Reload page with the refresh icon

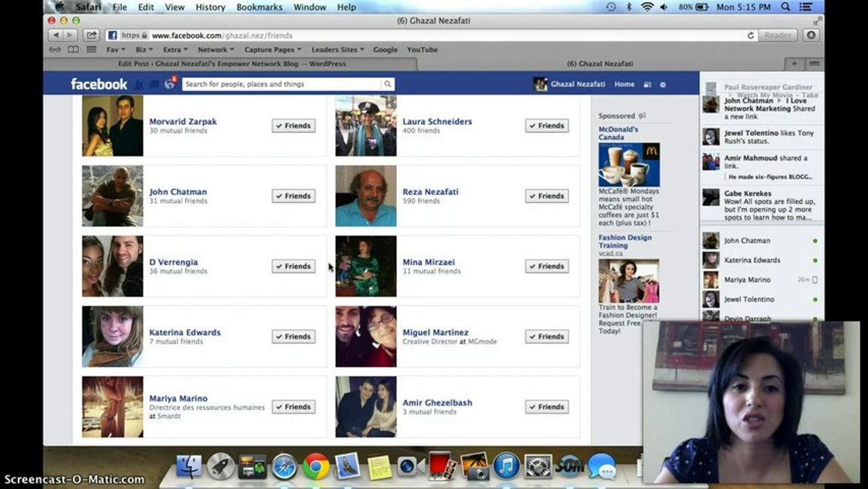[x=751, y=35]
